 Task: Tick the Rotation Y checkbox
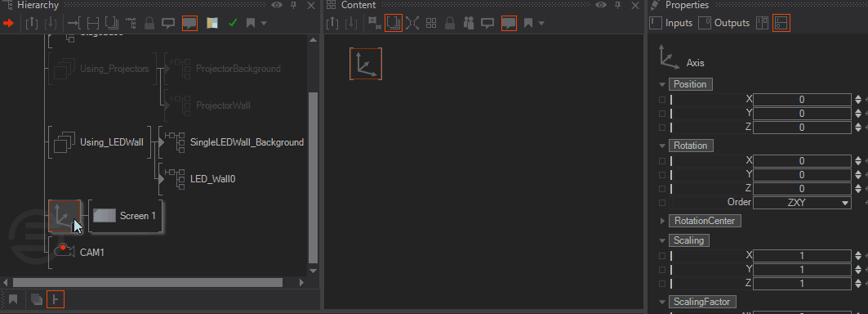(x=662, y=175)
